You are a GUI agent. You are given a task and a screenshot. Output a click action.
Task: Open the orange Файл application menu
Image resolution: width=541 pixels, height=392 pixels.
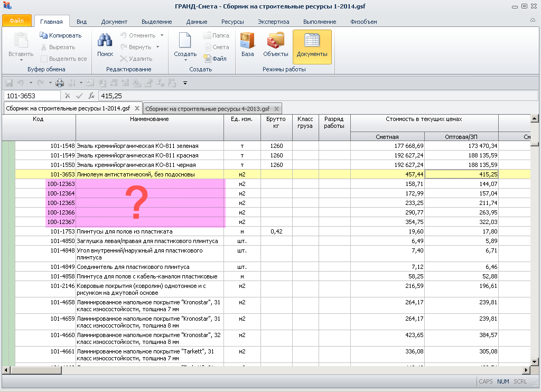[16, 21]
